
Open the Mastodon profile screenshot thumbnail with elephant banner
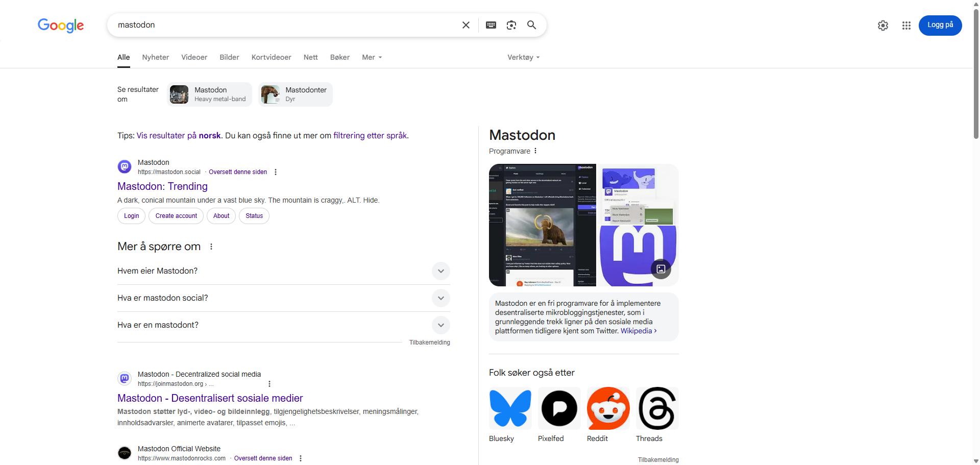(639, 194)
